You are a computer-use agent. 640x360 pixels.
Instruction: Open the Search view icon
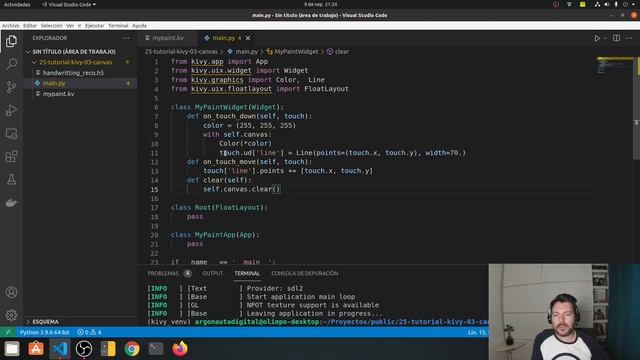pyautogui.click(x=11, y=64)
